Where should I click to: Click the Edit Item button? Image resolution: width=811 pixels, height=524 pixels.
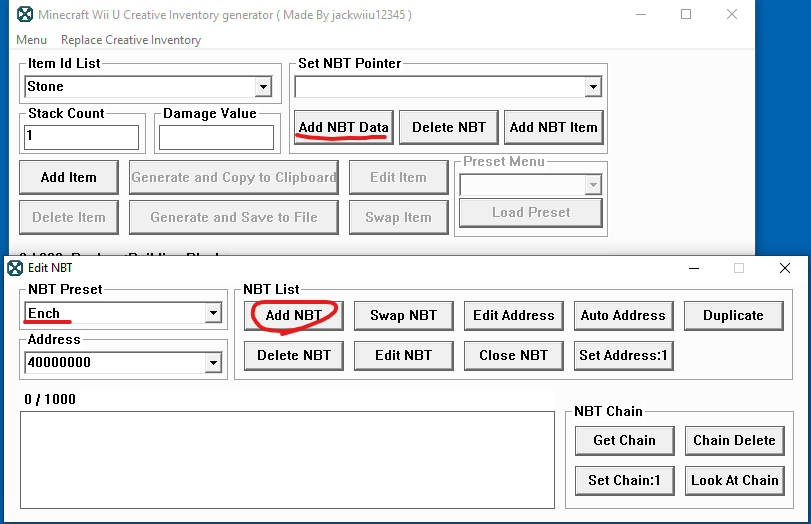pyautogui.click(x=399, y=177)
